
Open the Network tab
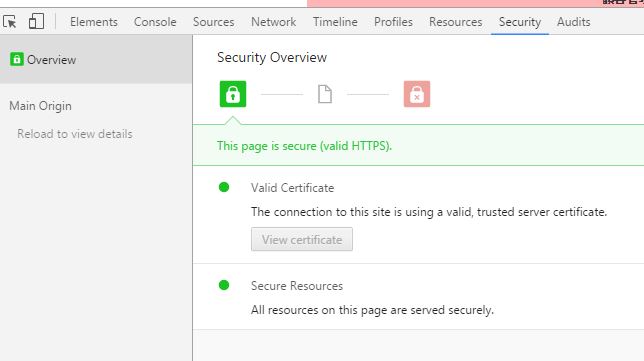click(x=274, y=22)
